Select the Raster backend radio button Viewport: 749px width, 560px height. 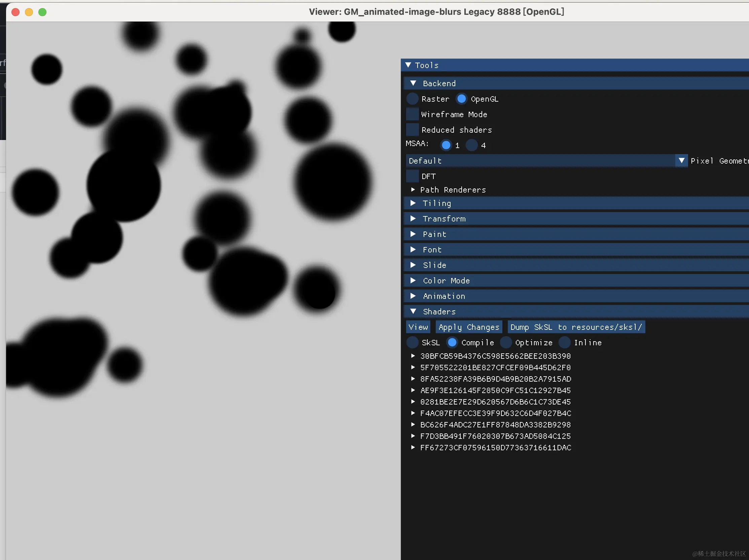(x=412, y=99)
